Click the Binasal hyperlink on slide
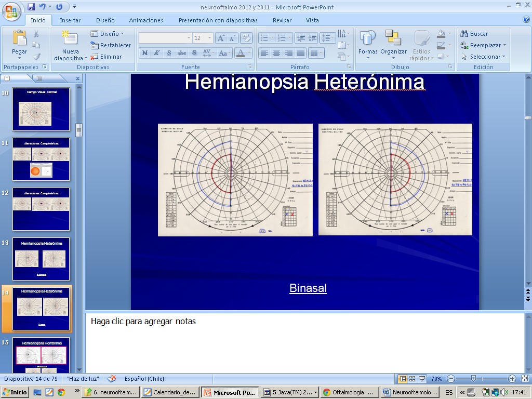Image resolution: width=532 pixels, height=399 pixels. pos(308,288)
